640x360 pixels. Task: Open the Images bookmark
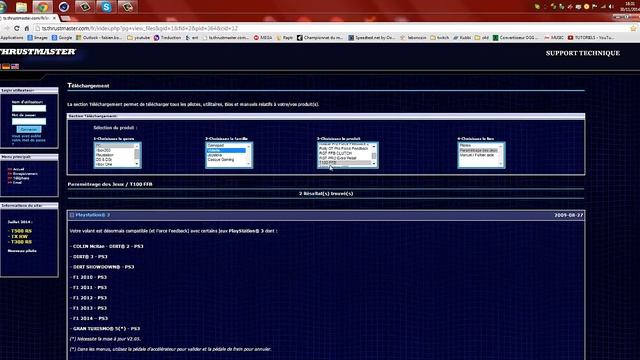point(38,38)
